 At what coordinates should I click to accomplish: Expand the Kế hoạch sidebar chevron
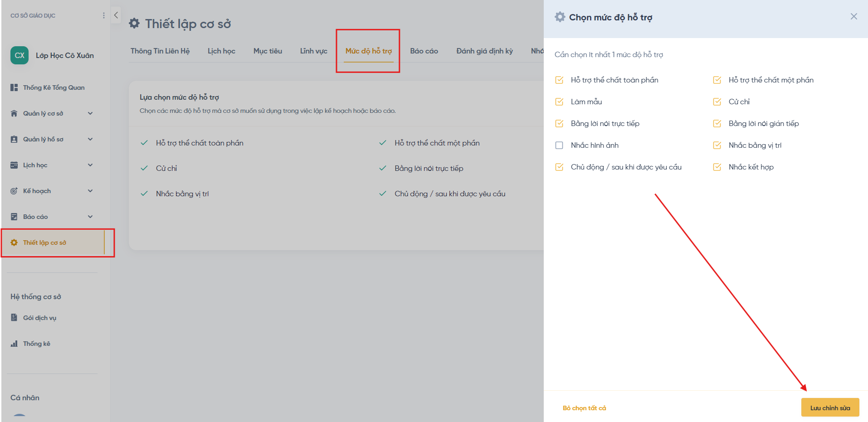click(90, 191)
